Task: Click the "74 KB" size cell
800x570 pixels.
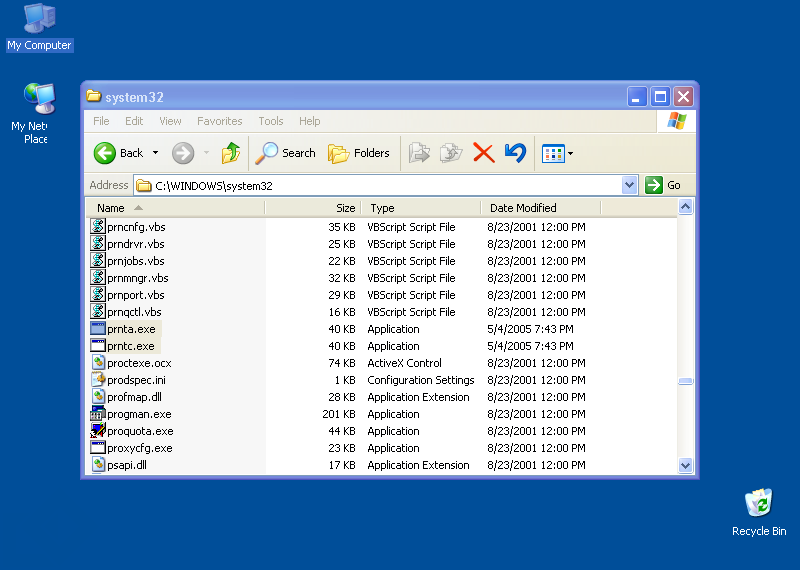Action: tap(342, 363)
